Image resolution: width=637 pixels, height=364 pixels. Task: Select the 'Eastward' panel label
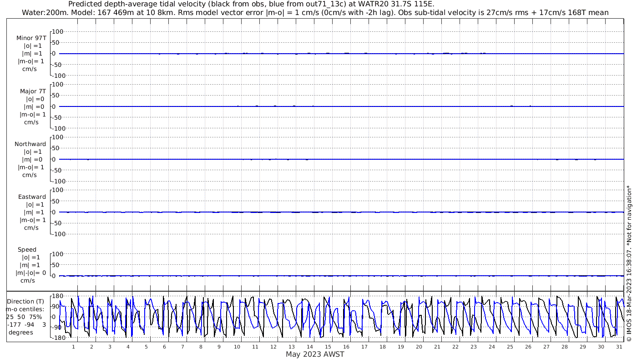(x=32, y=197)
